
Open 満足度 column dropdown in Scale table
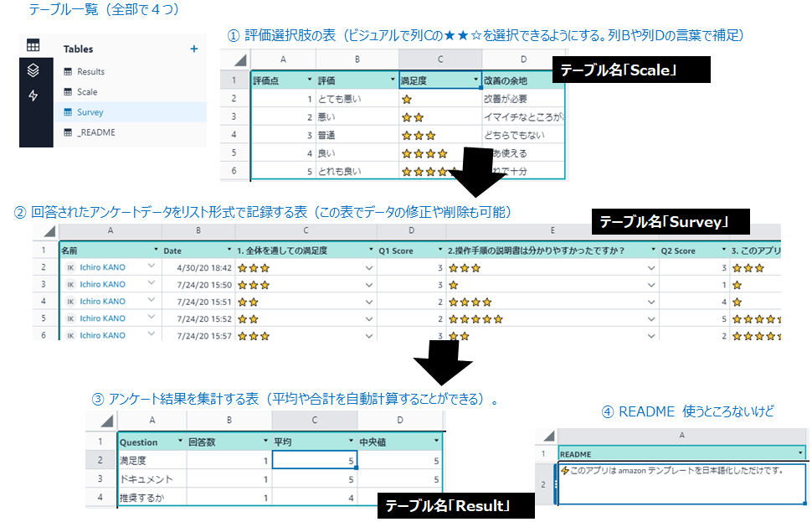[475, 80]
